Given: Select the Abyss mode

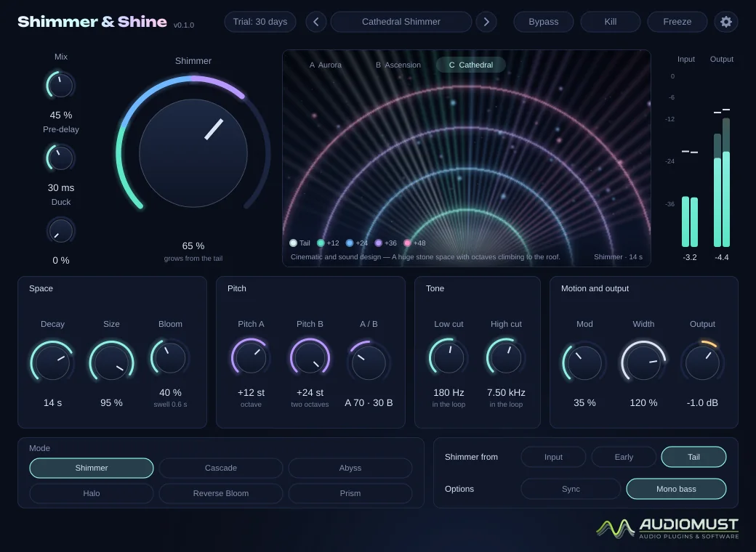Looking at the screenshot, I should pyautogui.click(x=350, y=468).
